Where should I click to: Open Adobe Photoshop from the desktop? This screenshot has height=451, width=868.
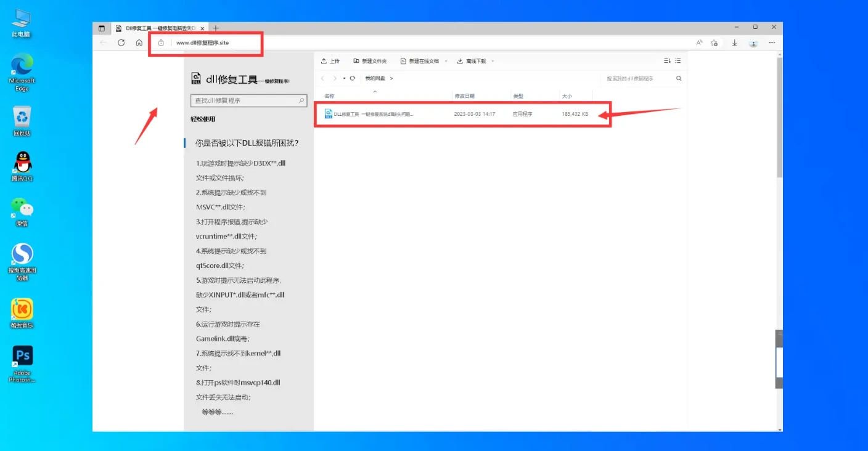tap(22, 356)
